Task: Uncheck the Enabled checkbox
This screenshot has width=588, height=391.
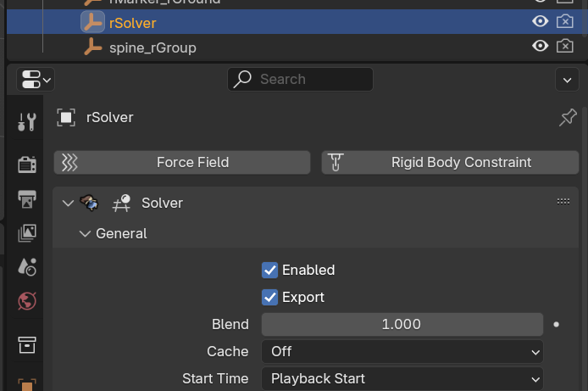Action: (270, 270)
